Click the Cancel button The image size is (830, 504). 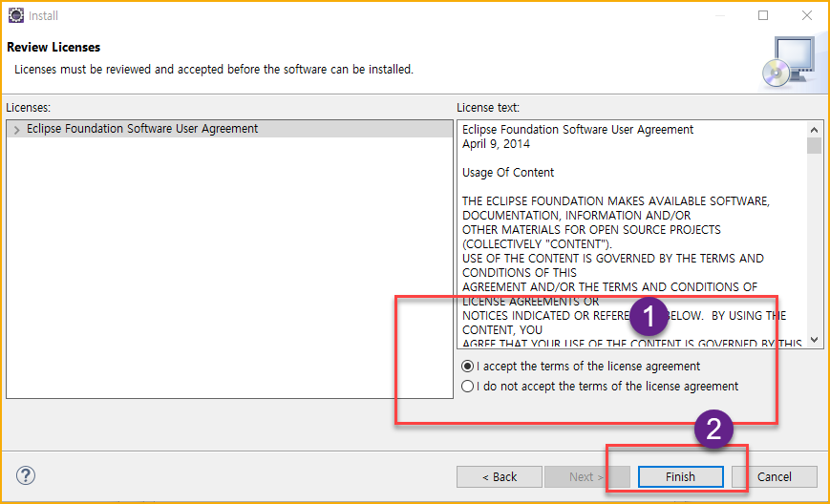click(774, 476)
